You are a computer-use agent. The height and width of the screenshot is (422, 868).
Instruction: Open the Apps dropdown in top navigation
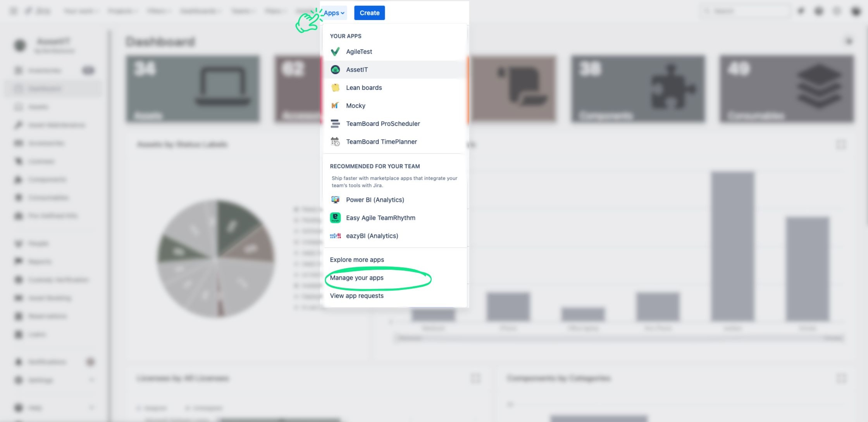pos(334,13)
